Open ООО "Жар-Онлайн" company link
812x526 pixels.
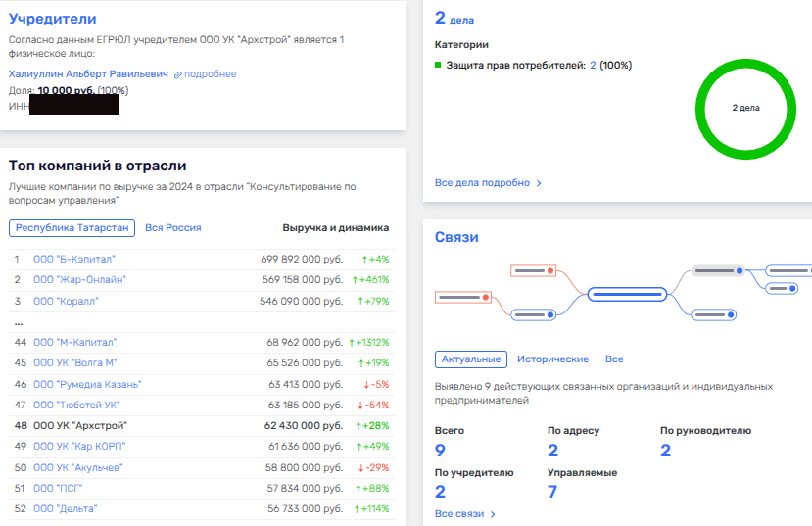[x=79, y=280]
